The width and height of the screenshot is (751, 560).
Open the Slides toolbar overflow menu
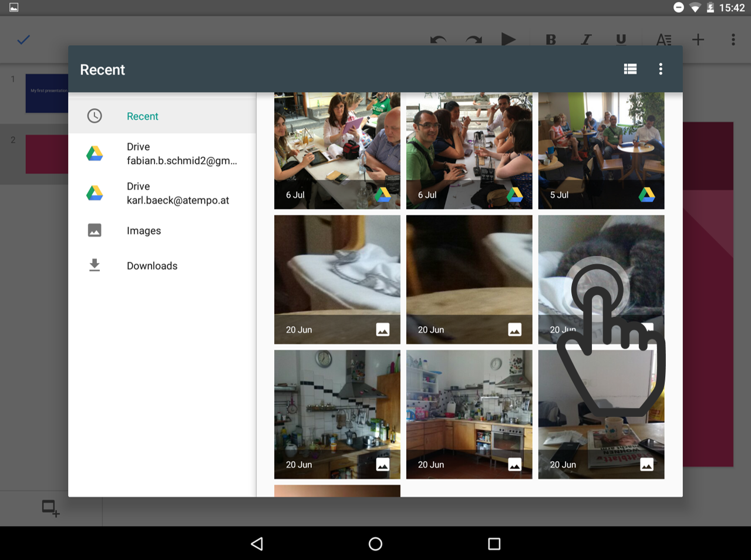coord(733,39)
